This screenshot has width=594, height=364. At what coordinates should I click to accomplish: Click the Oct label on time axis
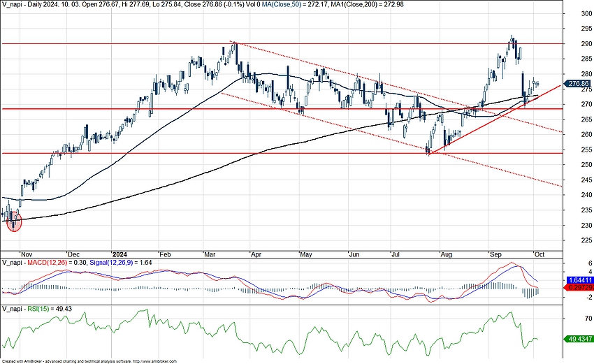539,254
